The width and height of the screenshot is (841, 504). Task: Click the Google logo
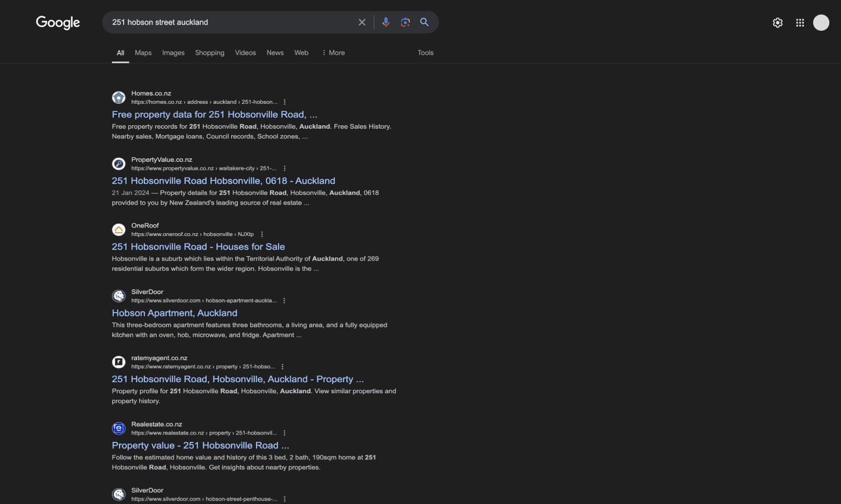click(x=58, y=23)
